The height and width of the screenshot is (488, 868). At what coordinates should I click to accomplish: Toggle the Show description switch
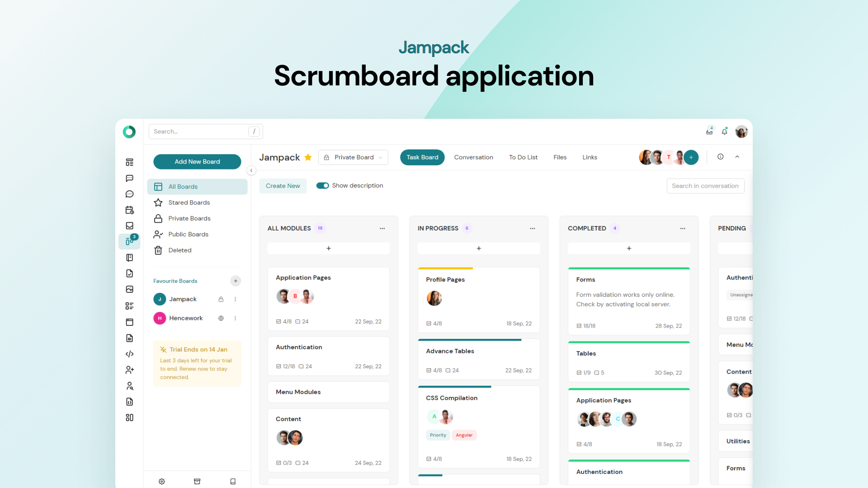(322, 186)
